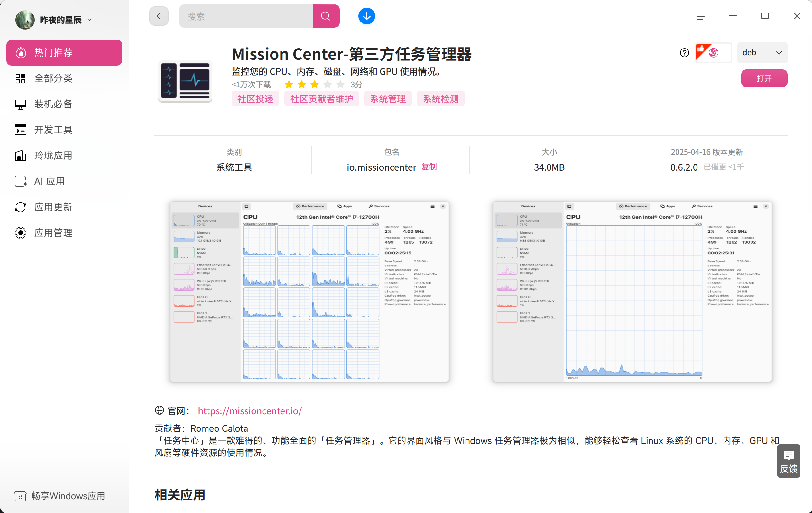Click 复制 to copy package name

429,167
